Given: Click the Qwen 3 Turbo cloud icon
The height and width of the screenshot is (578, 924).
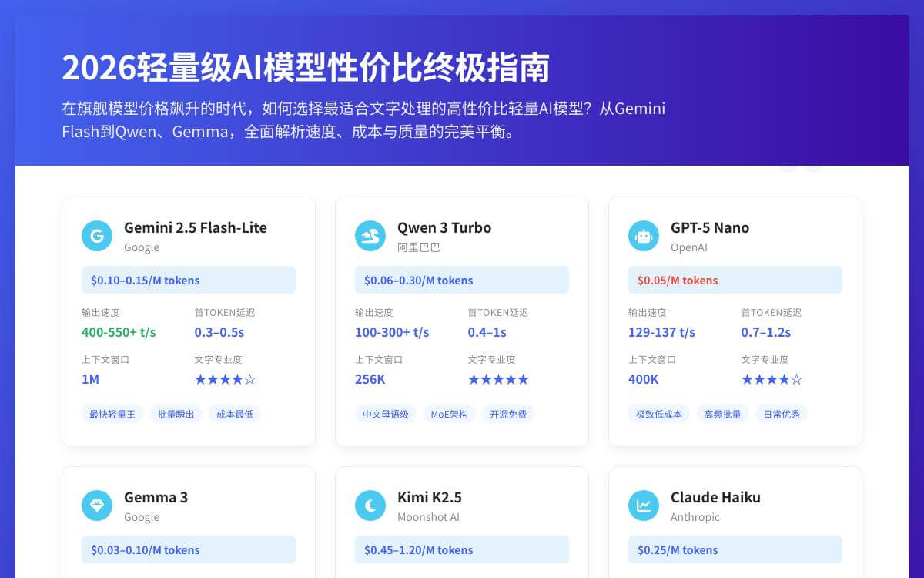Looking at the screenshot, I should tap(370, 235).
